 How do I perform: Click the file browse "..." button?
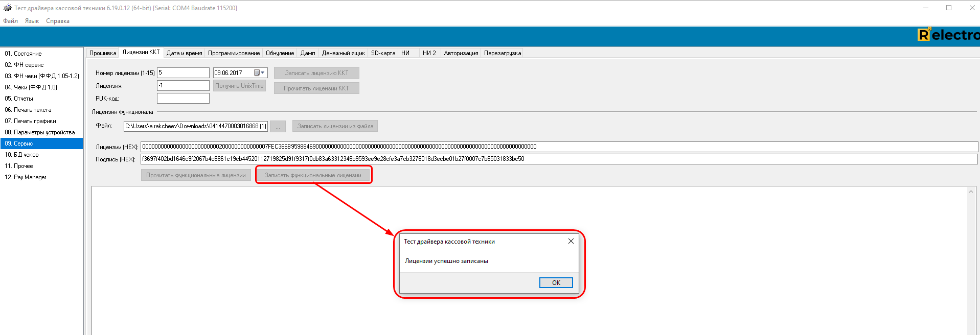point(278,126)
